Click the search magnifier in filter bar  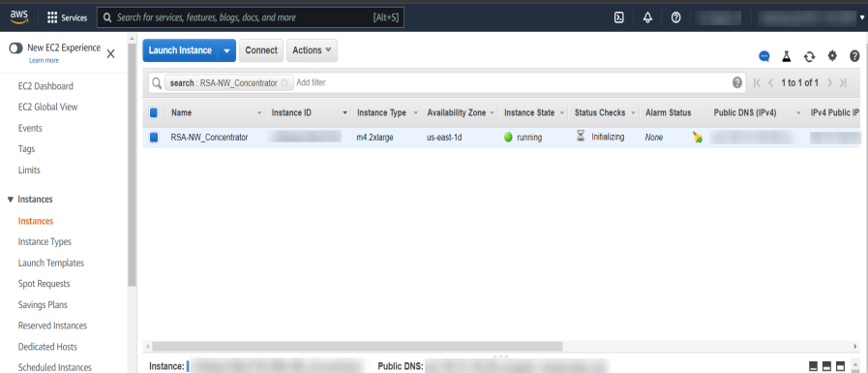156,82
